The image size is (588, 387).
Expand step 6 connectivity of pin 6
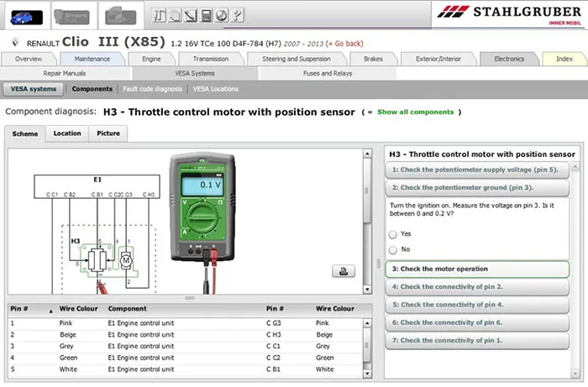(x=477, y=322)
